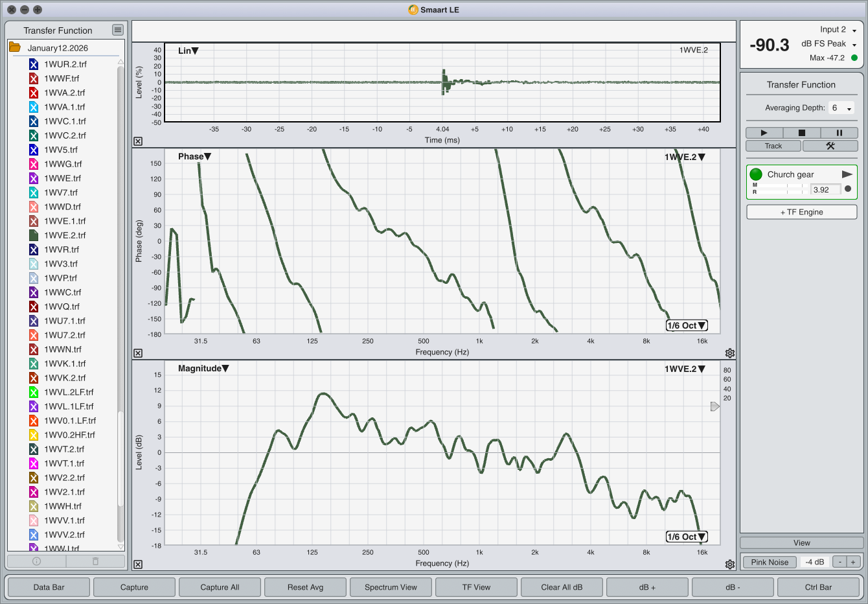868x604 pixels.
Task: Open the Transfer Function data bar menu icon
Action: [x=117, y=30]
